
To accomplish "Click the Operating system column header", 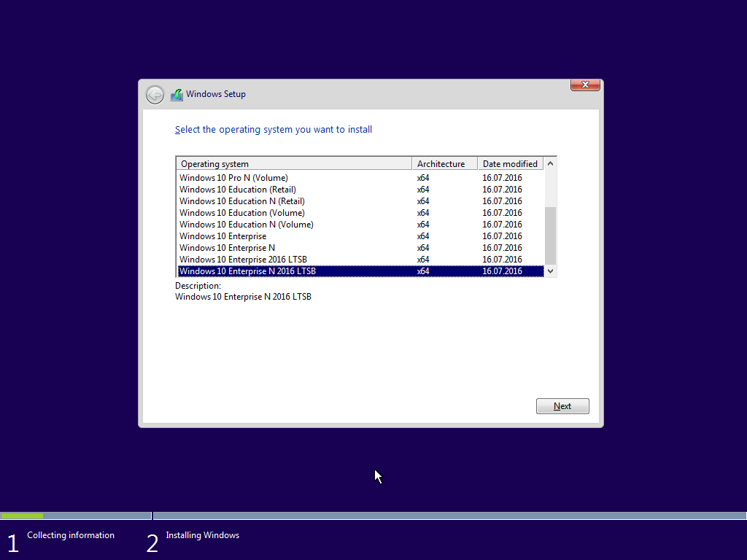I will pos(294,164).
